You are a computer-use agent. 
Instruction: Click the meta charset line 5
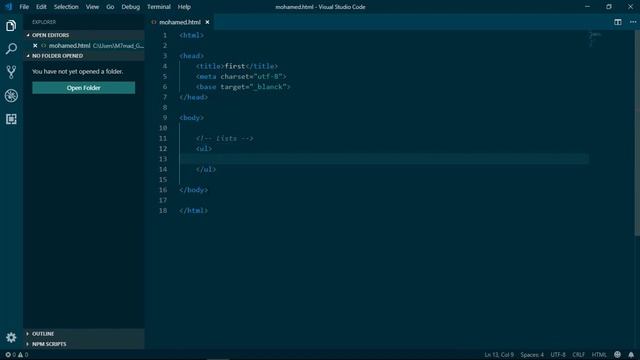coord(241,76)
